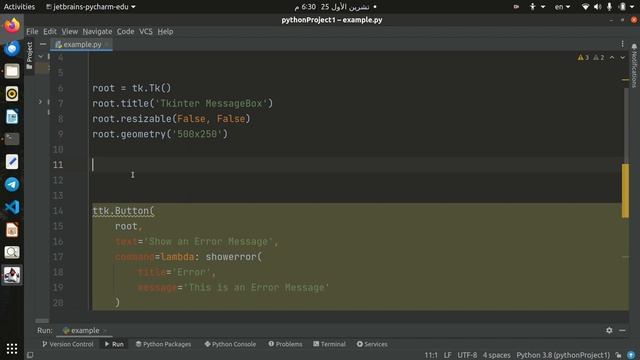Open the Navigate menu
The width and height of the screenshot is (640, 360).
click(97, 31)
